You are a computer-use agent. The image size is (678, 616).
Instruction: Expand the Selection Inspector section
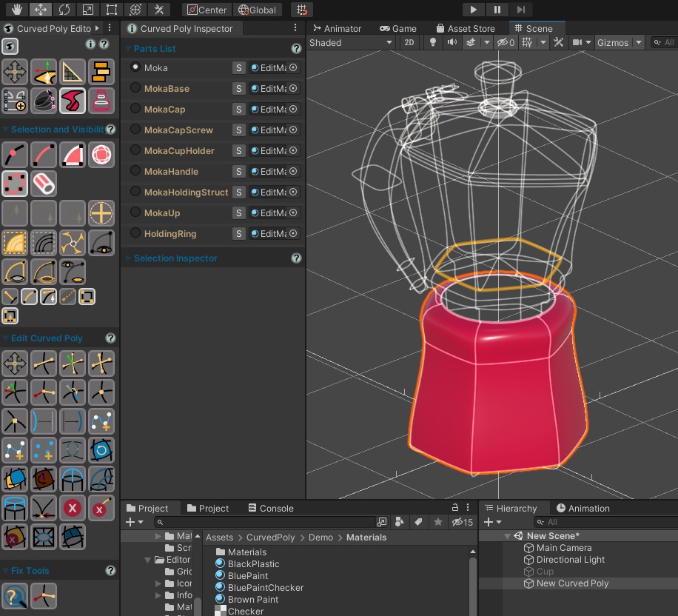click(175, 258)
